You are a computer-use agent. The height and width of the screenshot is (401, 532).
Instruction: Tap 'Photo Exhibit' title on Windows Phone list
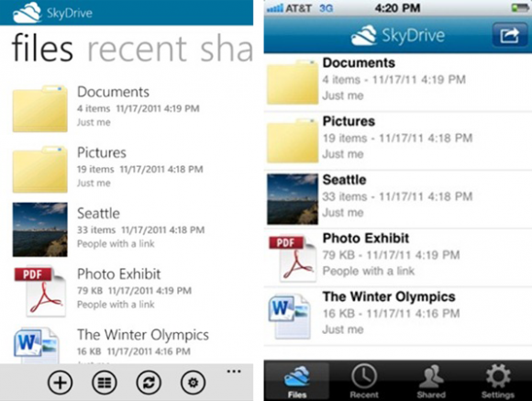[x=118, y=274]
